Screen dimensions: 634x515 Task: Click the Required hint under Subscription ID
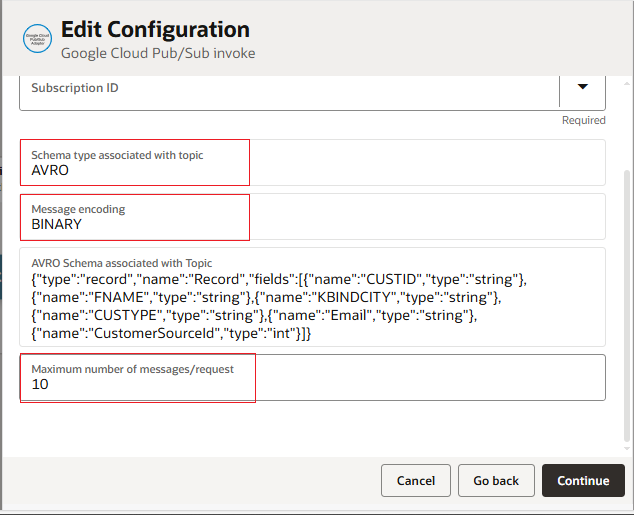(x=583, y=120)
